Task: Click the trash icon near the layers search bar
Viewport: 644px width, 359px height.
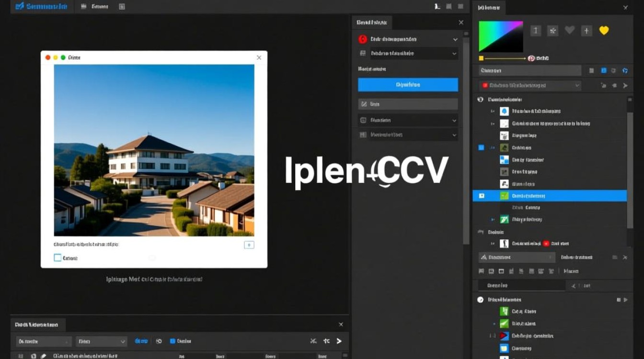Action: (x=614, y=70)
